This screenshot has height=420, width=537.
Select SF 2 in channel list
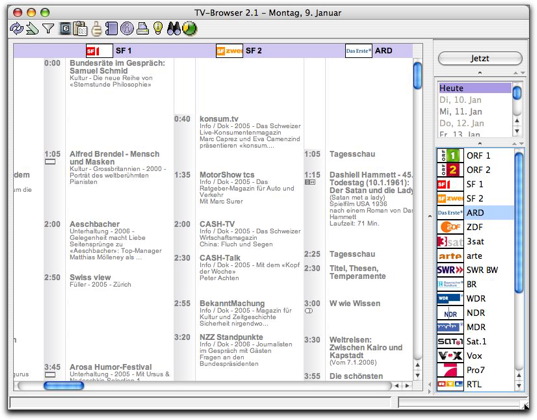pyautogui.click(x=475, y=199)
